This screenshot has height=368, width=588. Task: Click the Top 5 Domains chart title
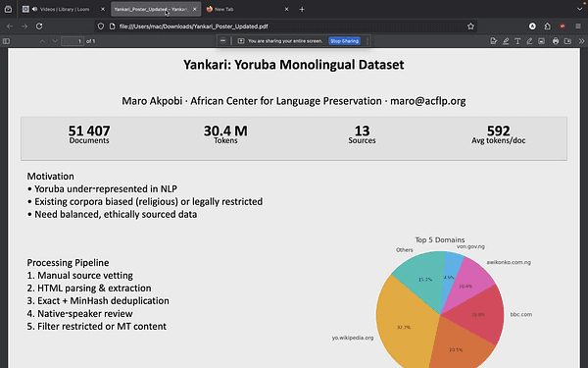tap(440, 239)
